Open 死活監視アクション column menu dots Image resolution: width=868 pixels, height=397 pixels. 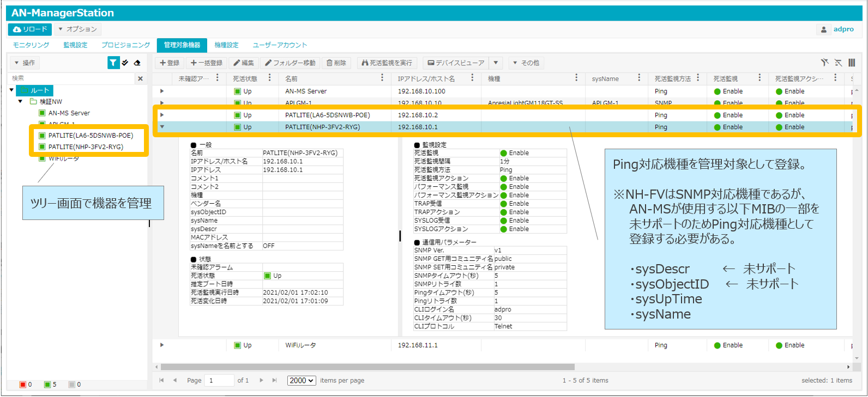point(835,78)
